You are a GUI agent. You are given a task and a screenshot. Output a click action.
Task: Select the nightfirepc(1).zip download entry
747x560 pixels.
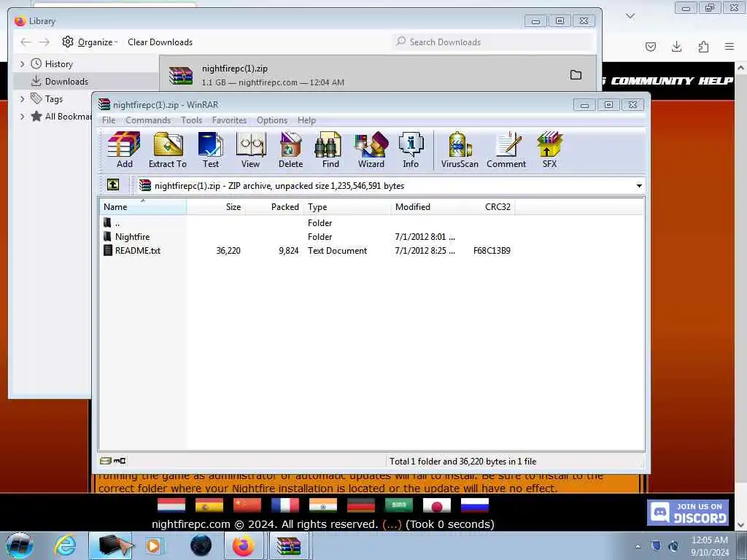pyautogui.click(x=377, y=75)
